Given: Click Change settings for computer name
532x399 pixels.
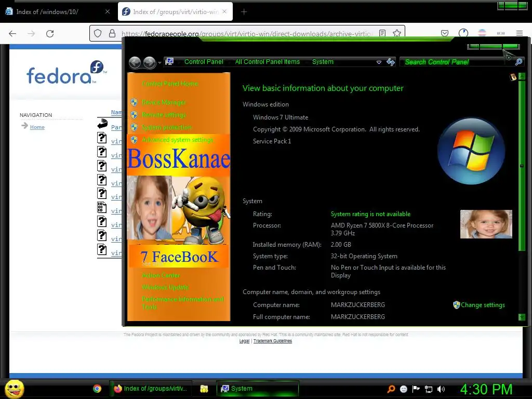Looking at the screenshot, I should 483,304.
